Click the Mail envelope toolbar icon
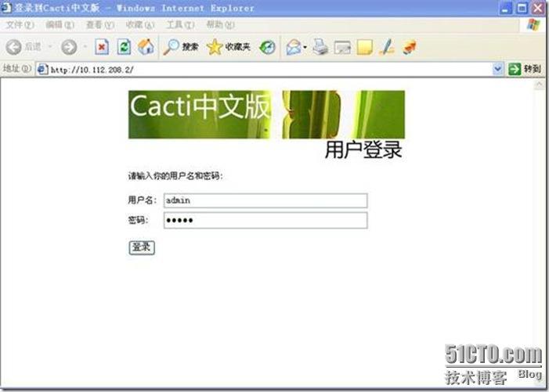Screen dimensions: 549x392 294,47
